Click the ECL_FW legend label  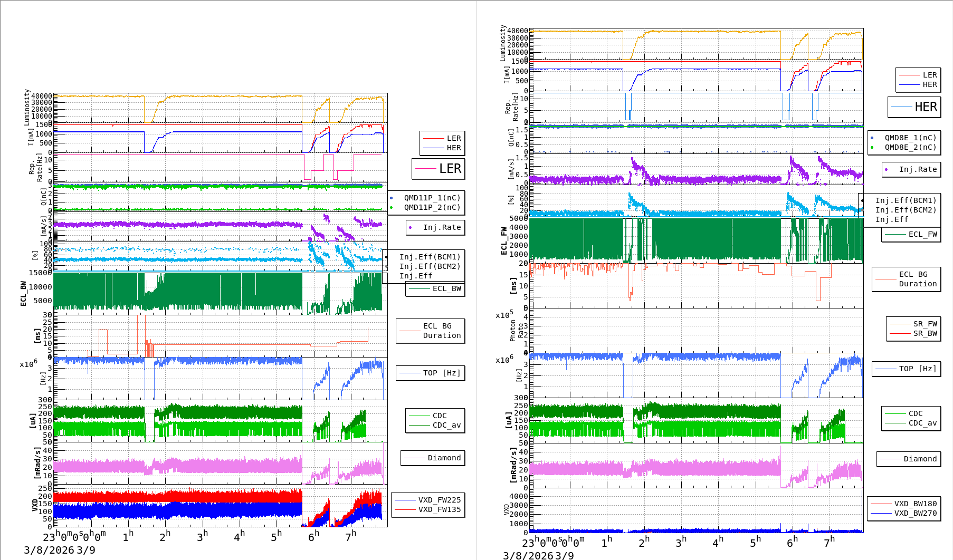point(922,234)
